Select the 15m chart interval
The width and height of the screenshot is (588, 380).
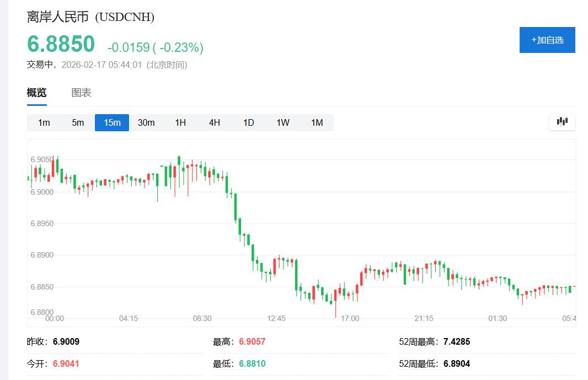click(112, 122)
